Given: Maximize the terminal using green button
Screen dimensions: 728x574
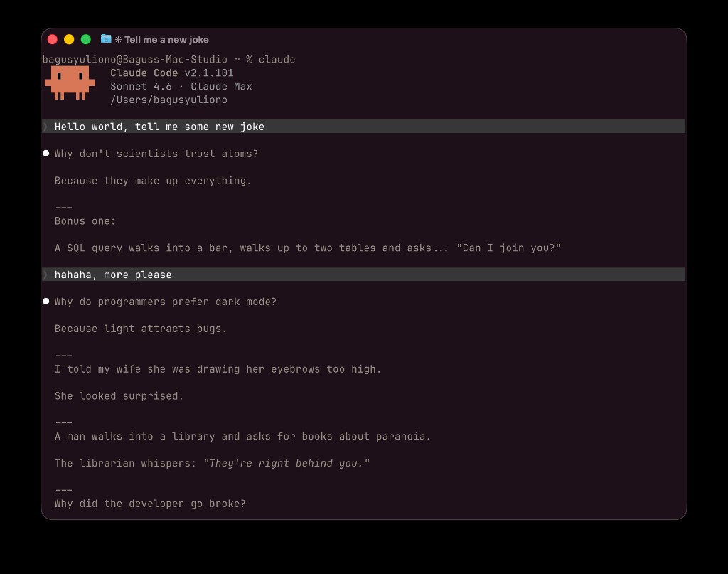Looking at the screenshot, I should coord(86,39).
